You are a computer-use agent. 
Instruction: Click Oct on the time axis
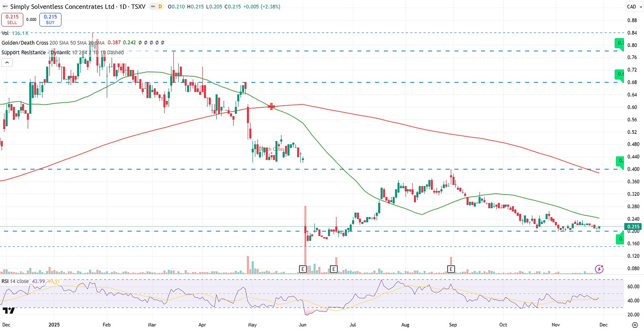pyautogui.click(x=503, y=324)
